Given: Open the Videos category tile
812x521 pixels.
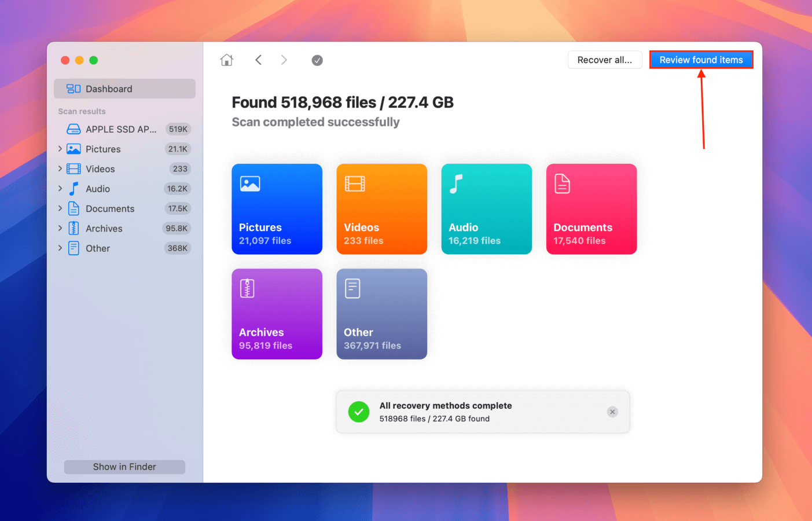Looking at the screenshot, I should tap(381, 209).
